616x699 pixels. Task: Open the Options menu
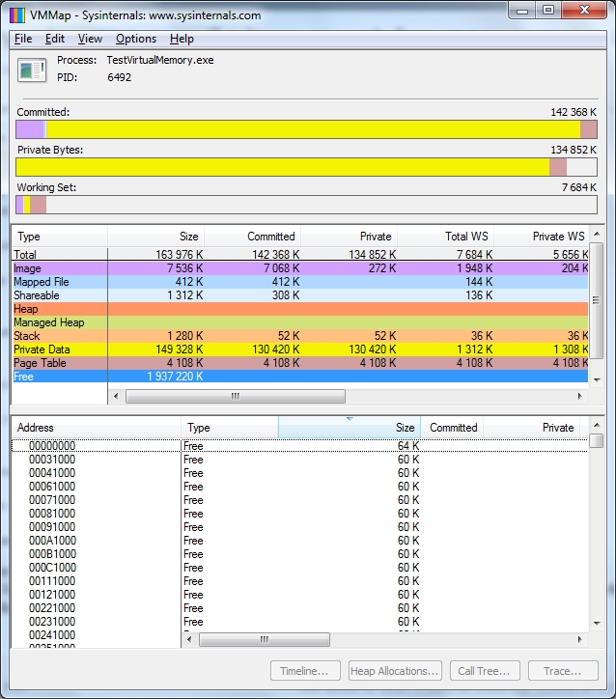coord(136,39)
